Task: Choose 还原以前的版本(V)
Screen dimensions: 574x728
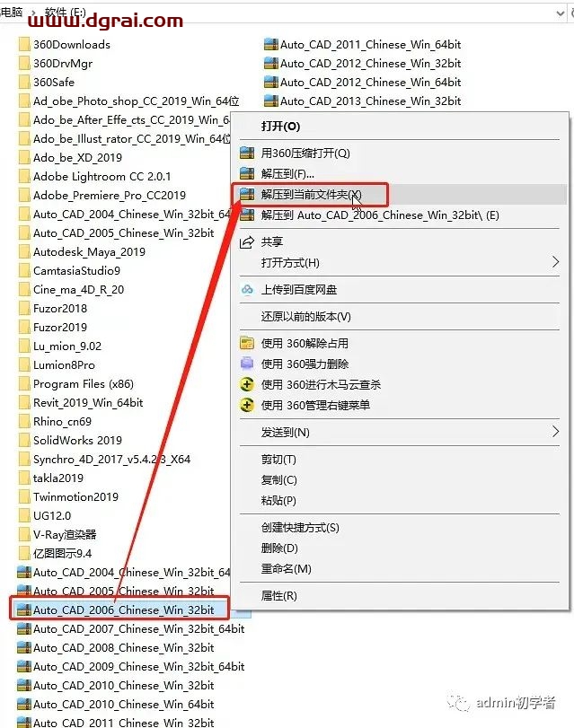Action: 305,317
